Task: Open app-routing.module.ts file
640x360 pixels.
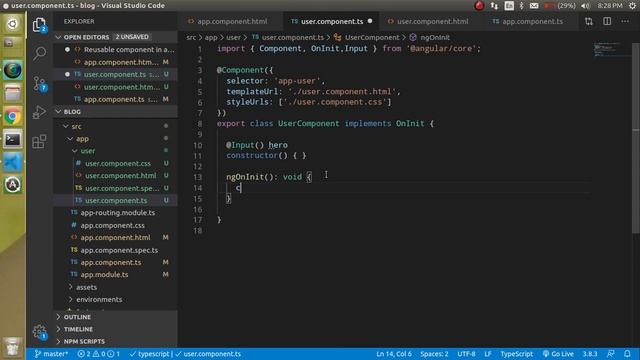Action: [x=116, y=213]
